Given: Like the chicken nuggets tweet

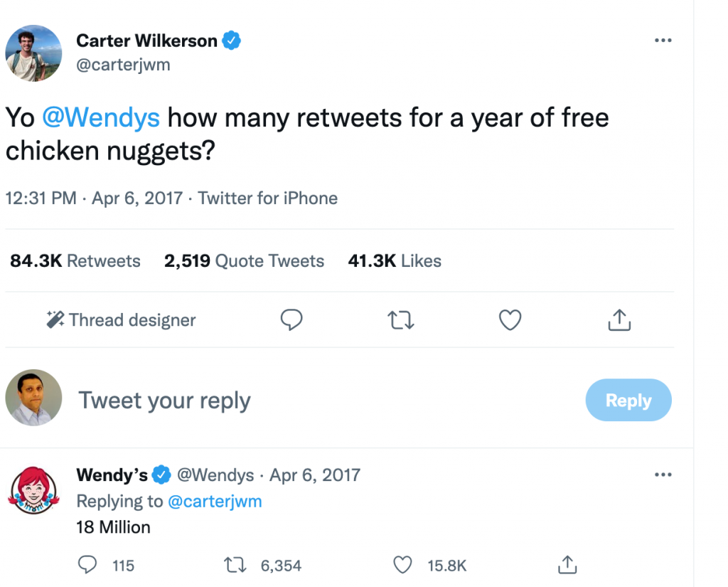Looking at the screenshot, I should [510, 320].
